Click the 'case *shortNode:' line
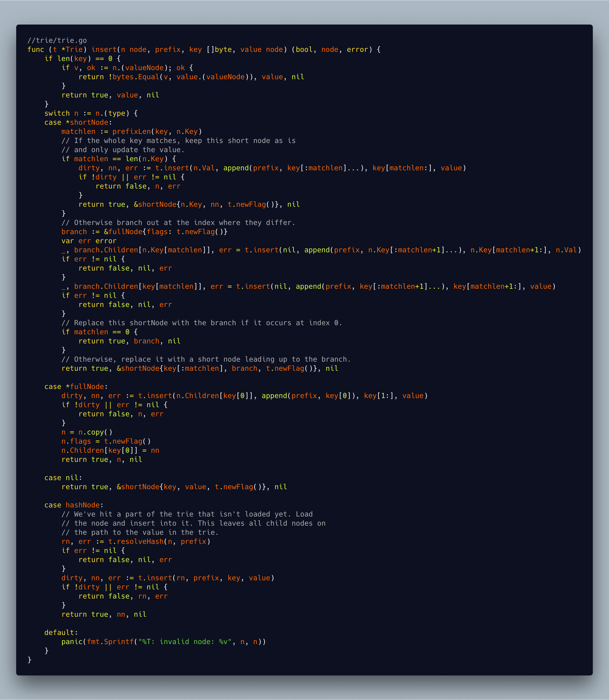This screenshot has height=700, width=609. coord(78,122)
